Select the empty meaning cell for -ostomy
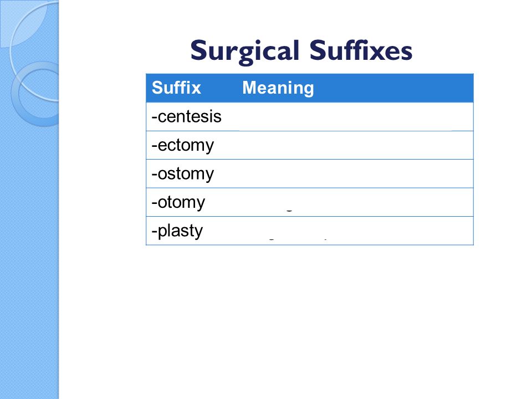This screenshot has height=399, width=532. point(355,173)
